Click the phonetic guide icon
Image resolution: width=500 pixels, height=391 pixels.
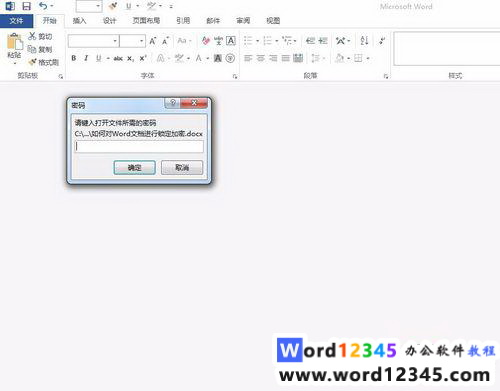tap(218, 41)
